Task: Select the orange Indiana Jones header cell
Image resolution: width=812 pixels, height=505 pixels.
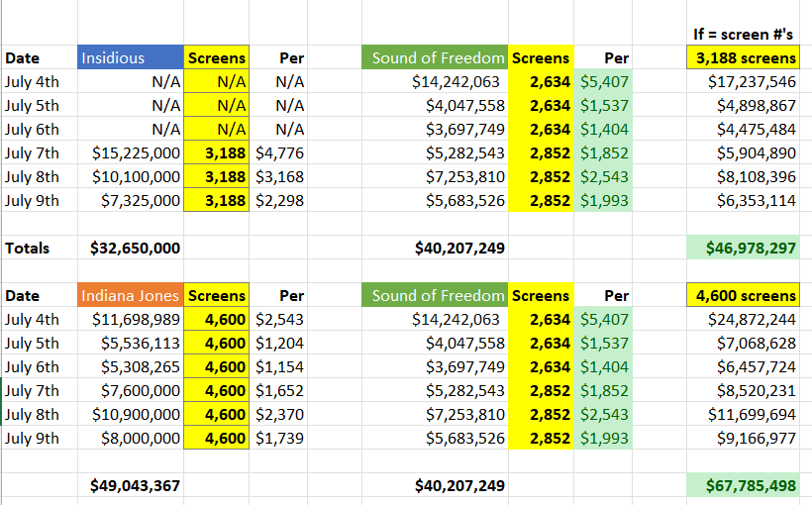Action: pos(131,295)
